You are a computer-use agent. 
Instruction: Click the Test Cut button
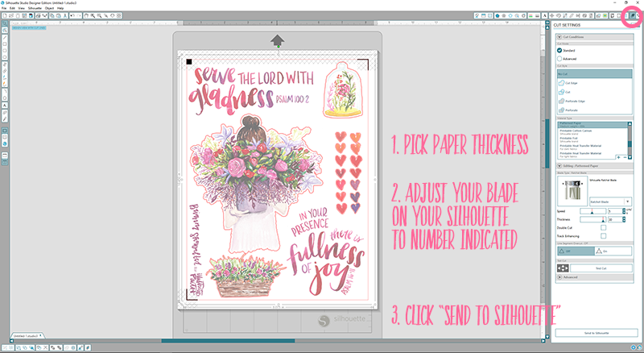601,268
